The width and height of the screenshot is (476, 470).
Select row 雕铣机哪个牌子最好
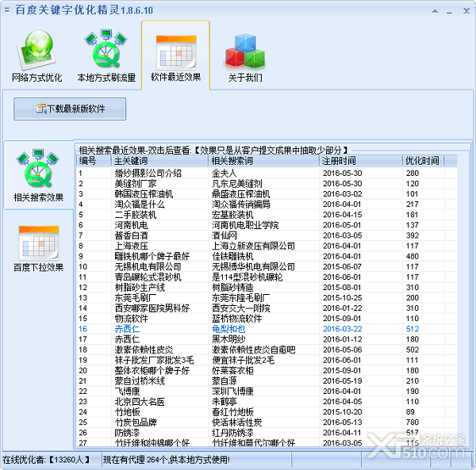pyautogui.click(x=267, y=256)
